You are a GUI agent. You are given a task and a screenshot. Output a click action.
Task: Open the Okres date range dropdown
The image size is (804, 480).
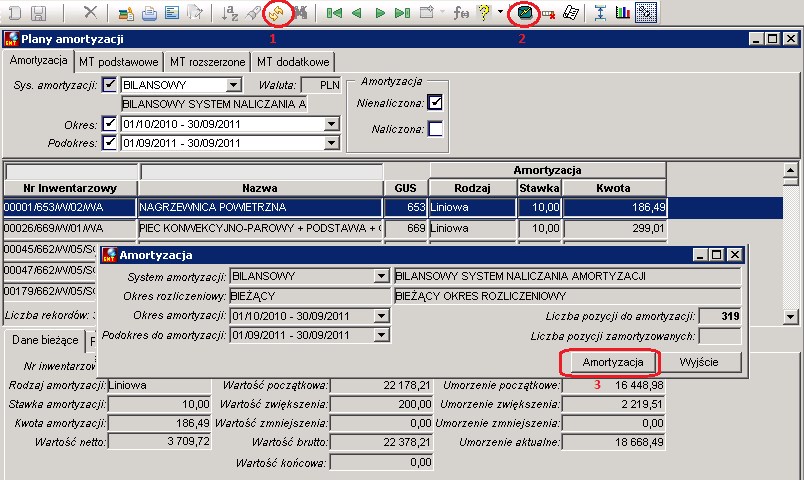point(332,124)
